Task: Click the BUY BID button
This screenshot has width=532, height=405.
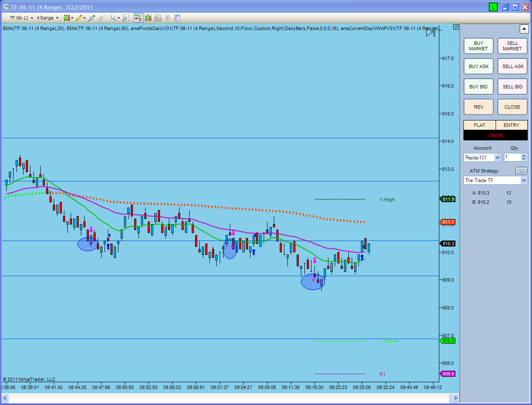Action: point(478,87)
